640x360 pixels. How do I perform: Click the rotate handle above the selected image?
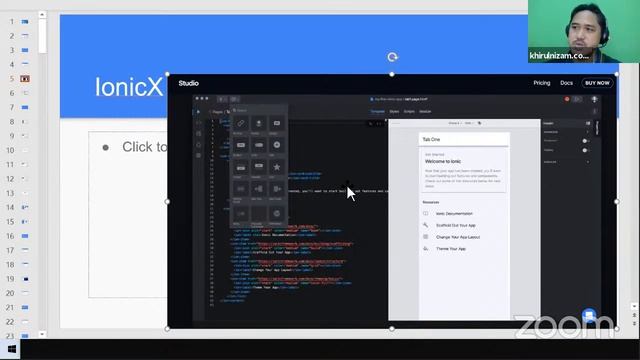[393, 57]
